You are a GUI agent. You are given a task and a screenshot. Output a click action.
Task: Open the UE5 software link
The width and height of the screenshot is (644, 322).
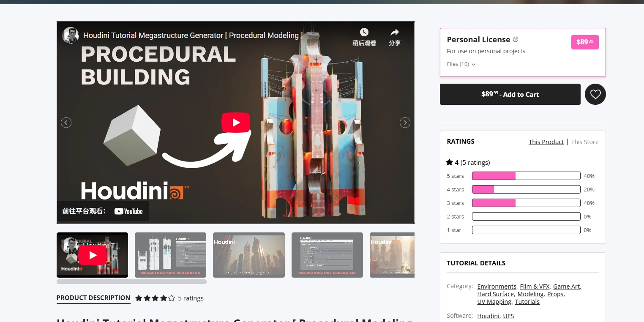508,316
